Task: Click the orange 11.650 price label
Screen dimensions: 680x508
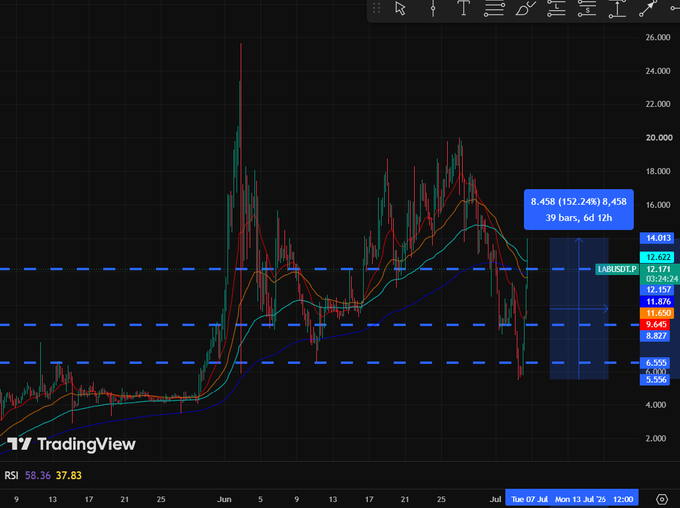Action: click(x=658, y=313)
